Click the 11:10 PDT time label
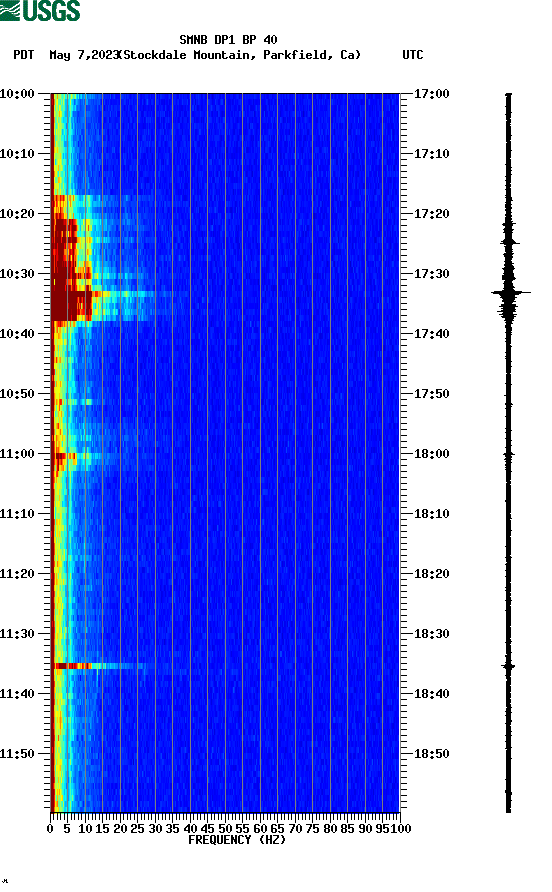This screenshot has height=892, width=552. [18, 514]
